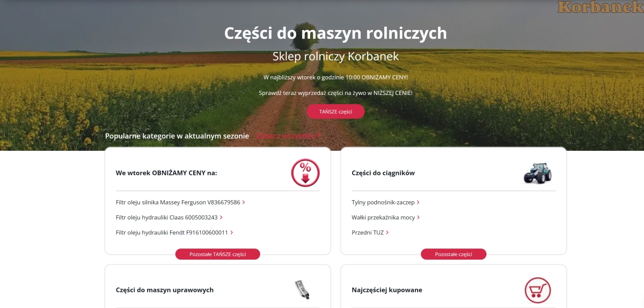Click the green tractor icon
This screenshot has width=644, height=308.
point(537,173)
